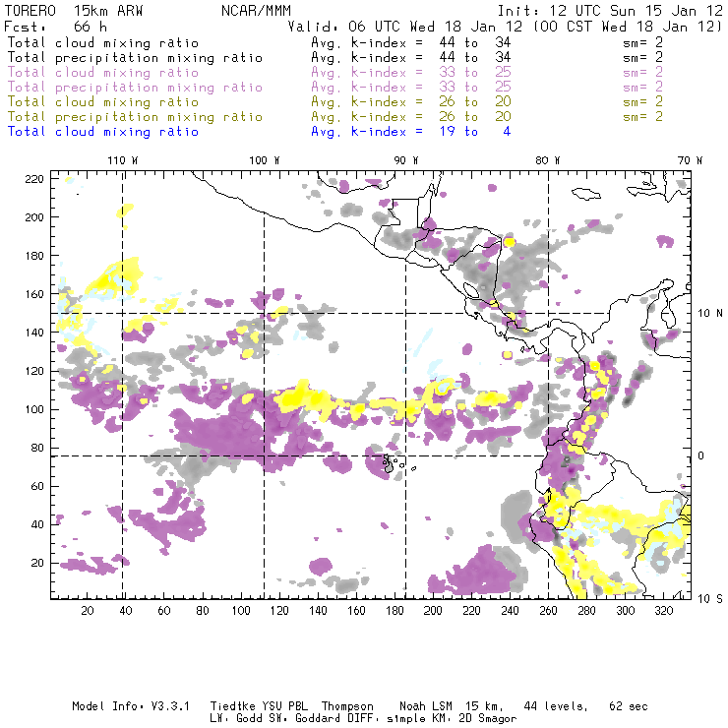Click the TORERO 15km ARW title

tap(74, 11)
